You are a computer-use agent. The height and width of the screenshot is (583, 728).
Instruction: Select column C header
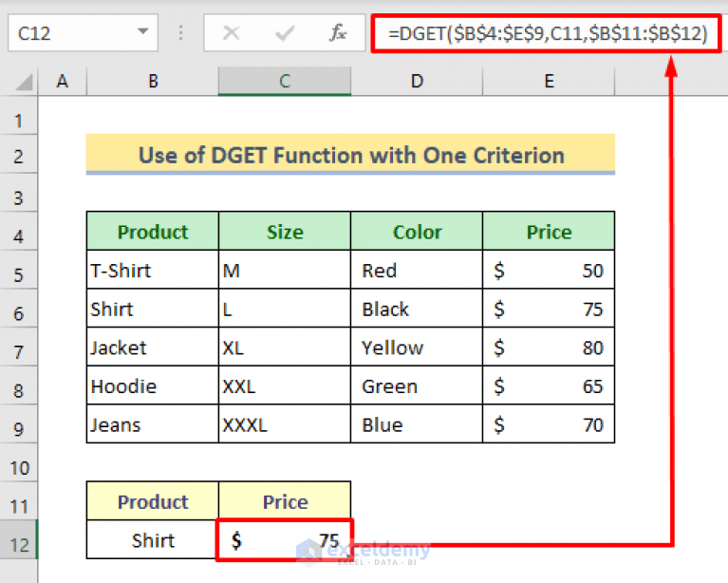(285, 82)
